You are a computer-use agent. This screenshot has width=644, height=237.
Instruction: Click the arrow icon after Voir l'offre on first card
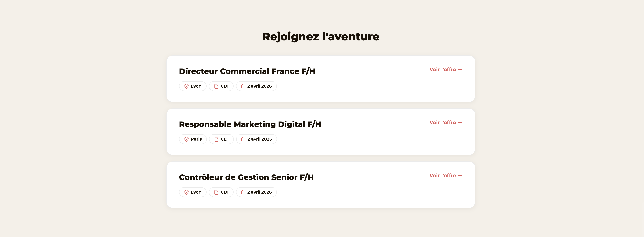(460, 70)
